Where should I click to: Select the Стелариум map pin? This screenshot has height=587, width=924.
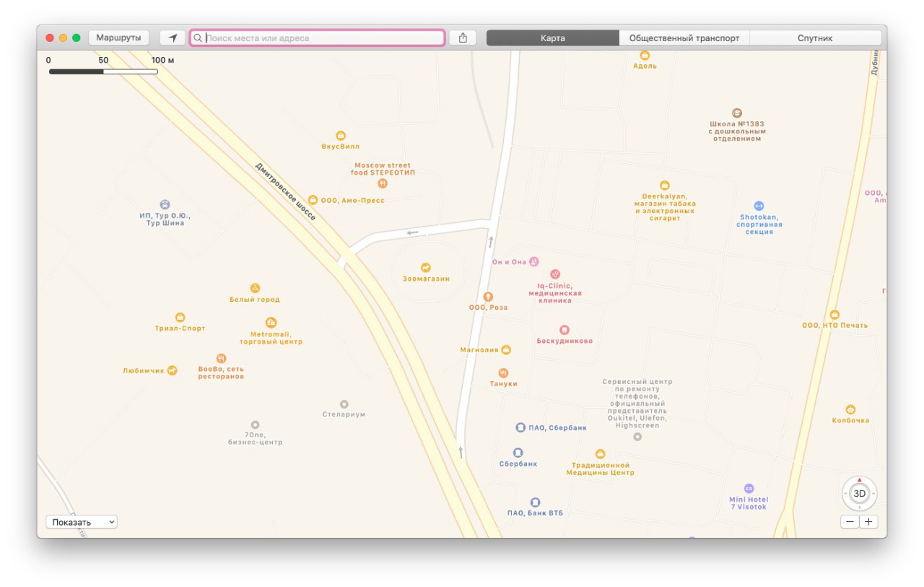coord(344,404)
